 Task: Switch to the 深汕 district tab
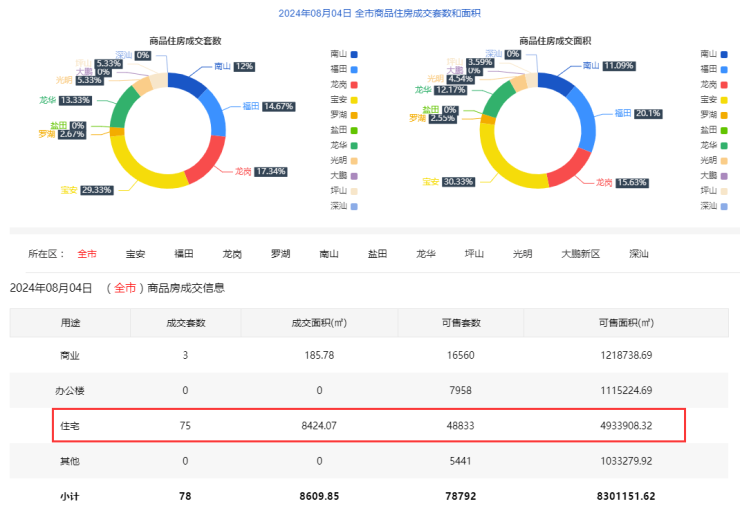pos(638,254)
